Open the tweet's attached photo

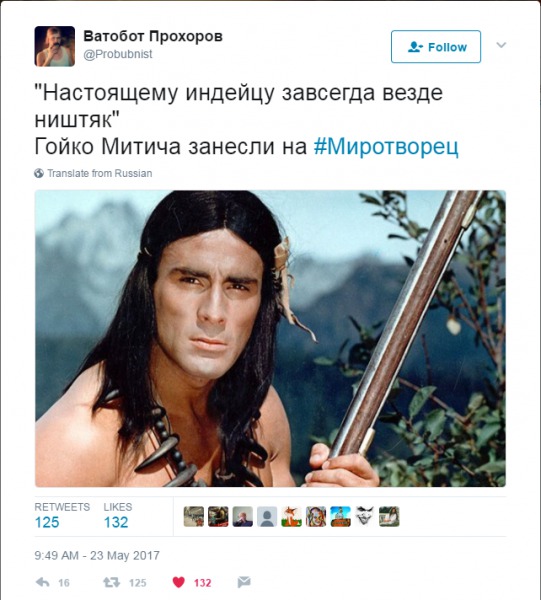pyautogui.click(x=270, y=338)
